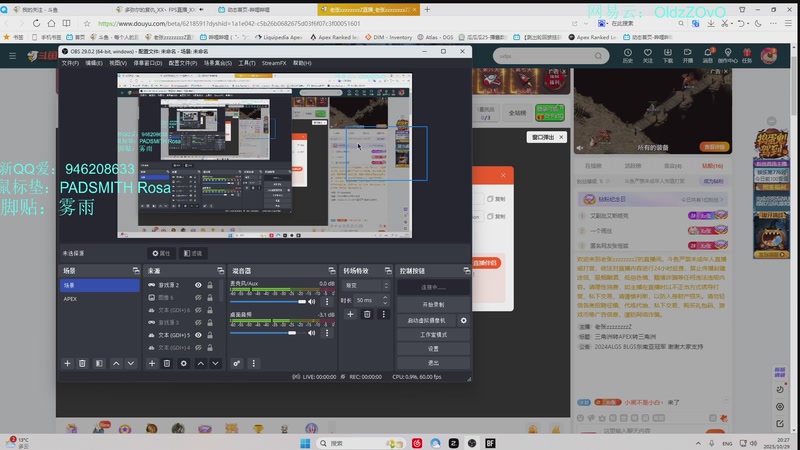Select the APEX scene in OBS
The height and width of the screenshot is (450, 800).
(x=99, y=298)
